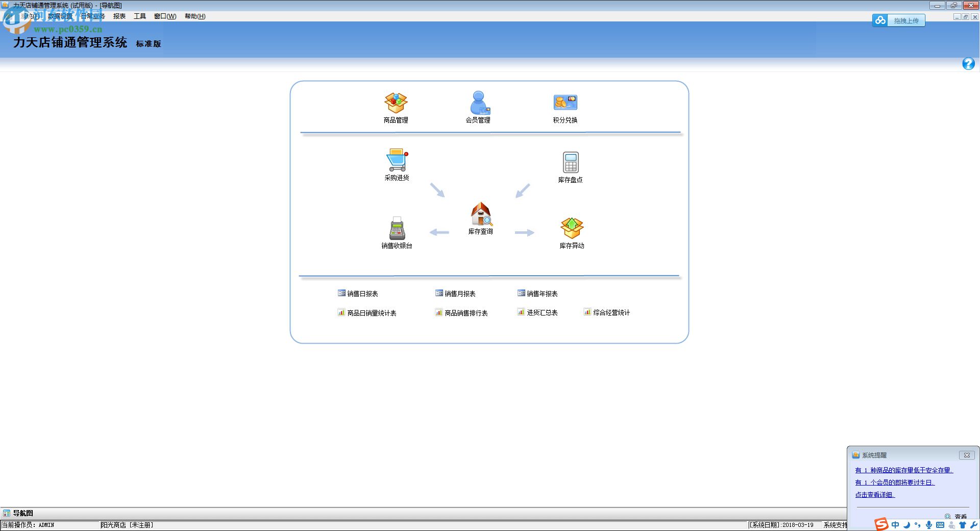
Task: Open 商品日销量统计表 chart report
Action: (367, 313)
